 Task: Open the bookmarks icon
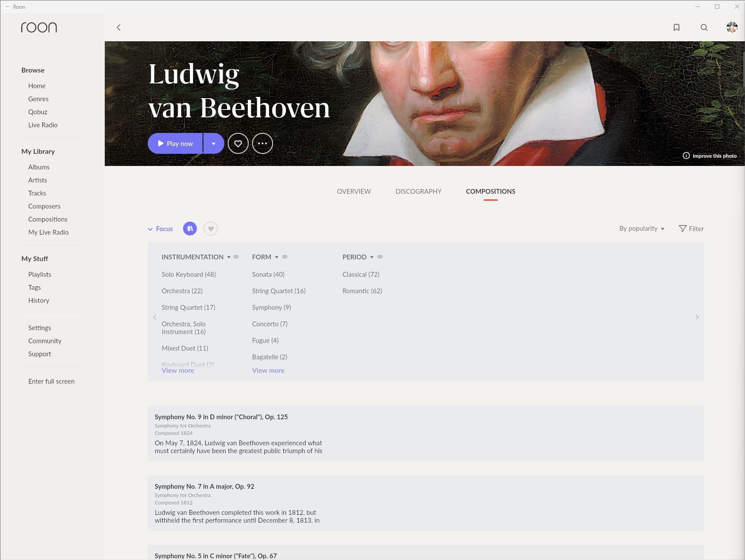[676, 27]
